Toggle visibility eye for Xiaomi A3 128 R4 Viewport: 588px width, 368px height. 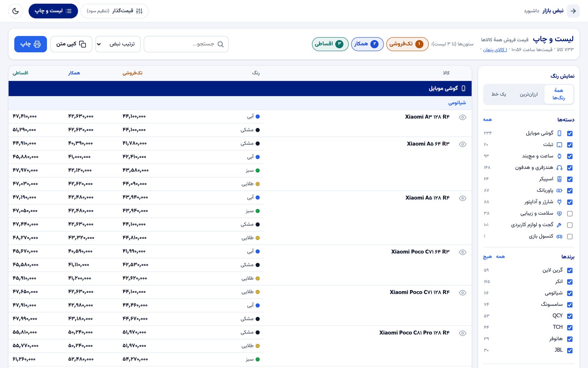pos(463,117)
